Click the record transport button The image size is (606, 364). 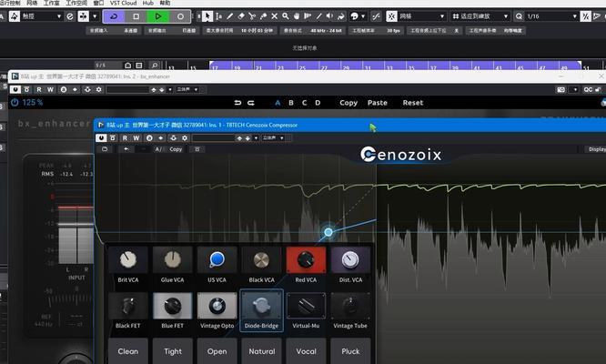tap(180, 16)
